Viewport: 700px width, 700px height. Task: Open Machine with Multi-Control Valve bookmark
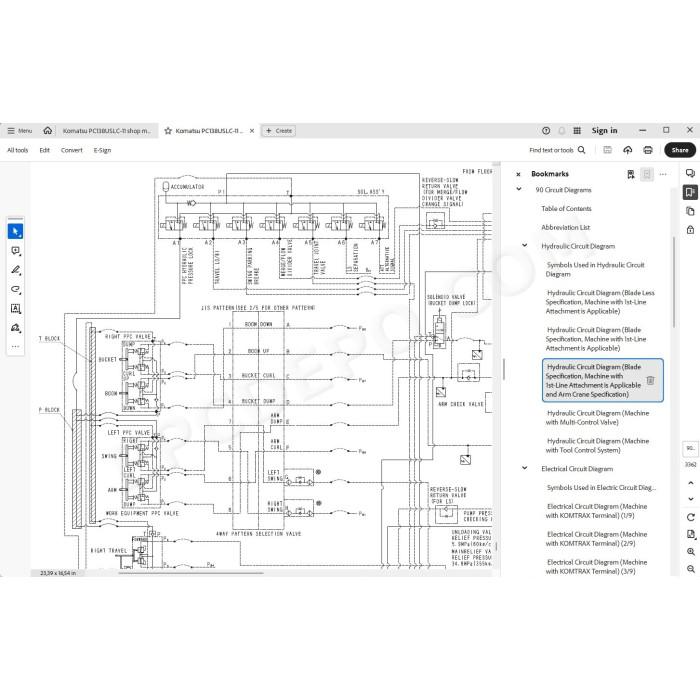[x=597, y=417]
